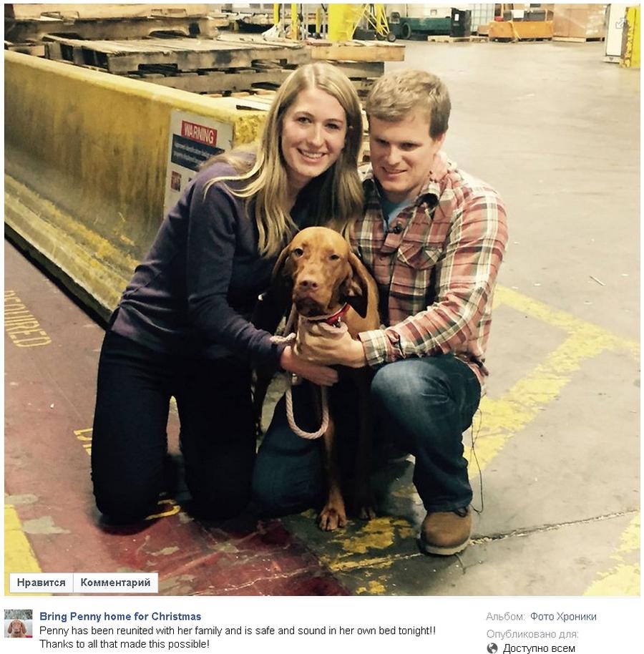Click the woman's face to tag her
Image resolution: width=644 pixels, height=654 pixels.
click(313, 135)
